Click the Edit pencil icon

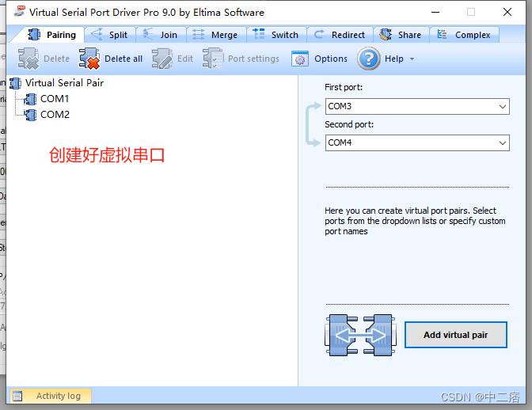click(x=162, y=59)
